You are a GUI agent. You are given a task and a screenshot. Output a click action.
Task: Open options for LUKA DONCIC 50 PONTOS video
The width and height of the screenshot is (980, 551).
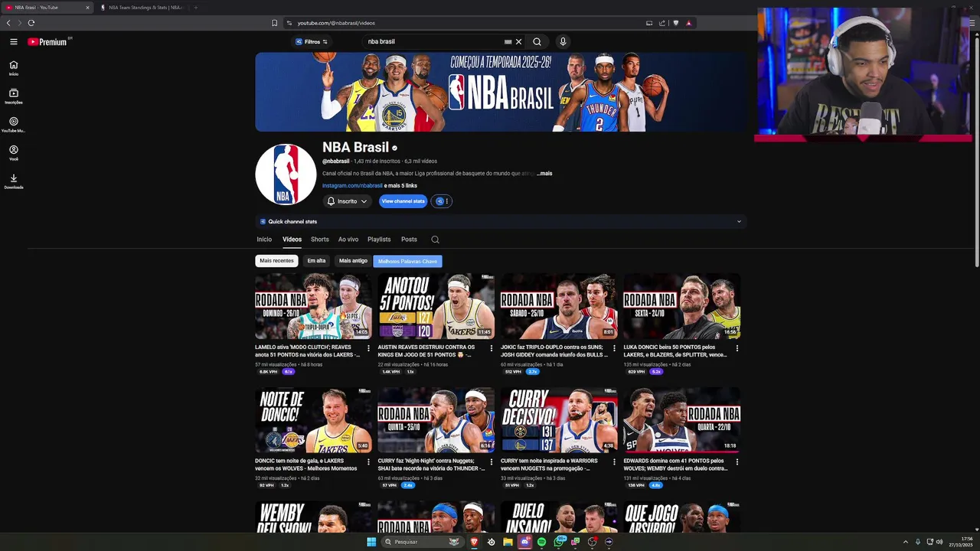tap(737, 348)
